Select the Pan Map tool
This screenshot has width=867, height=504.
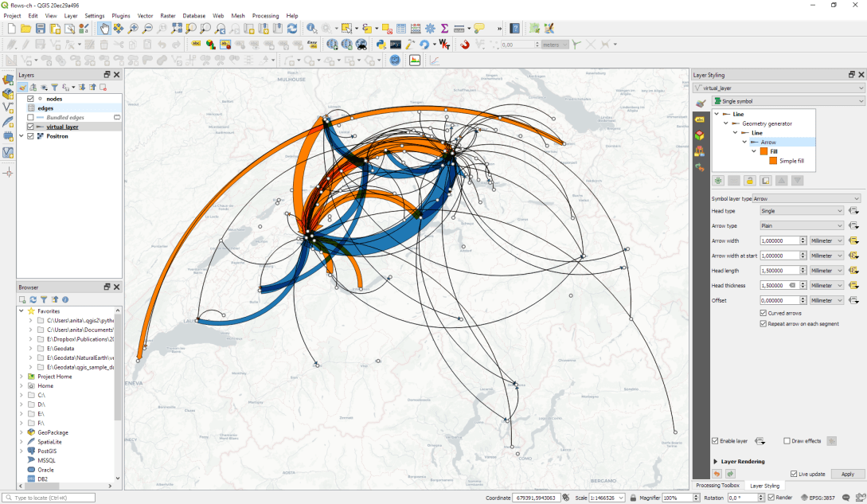[106, 28]
